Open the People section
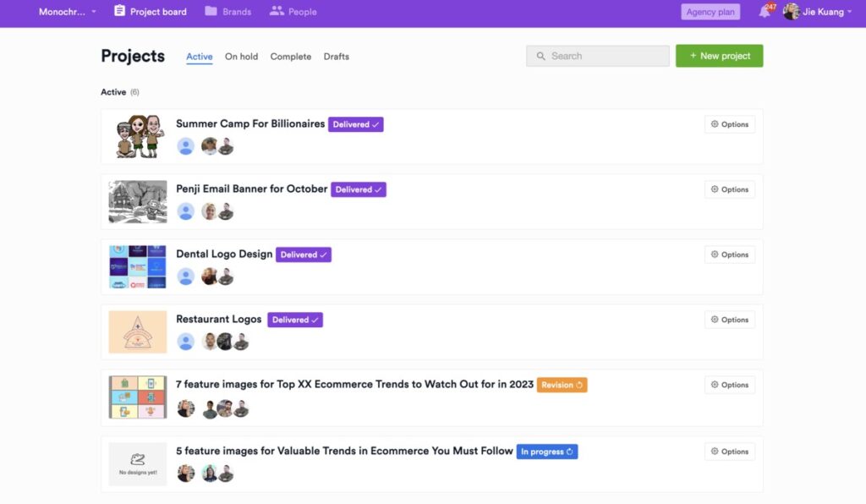The width and height of the screenshot is (866, 504). (x=293, y=12)
